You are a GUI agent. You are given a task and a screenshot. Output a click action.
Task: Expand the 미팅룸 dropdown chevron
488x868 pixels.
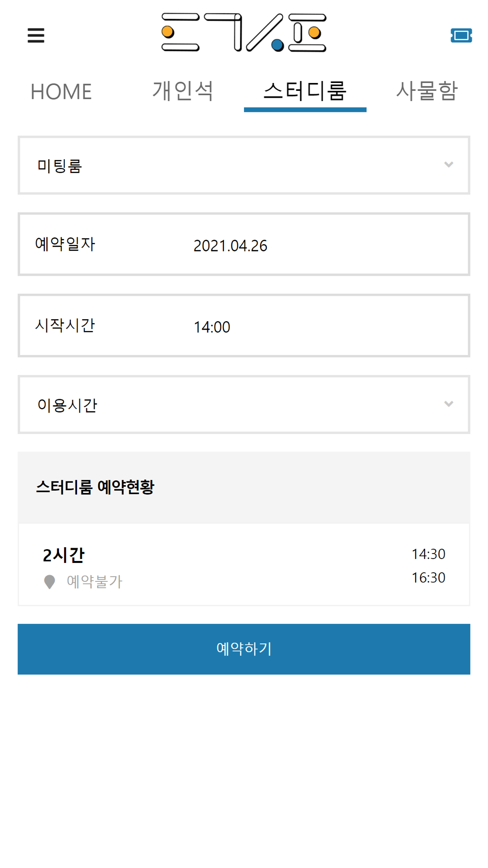tap(448, 165)
